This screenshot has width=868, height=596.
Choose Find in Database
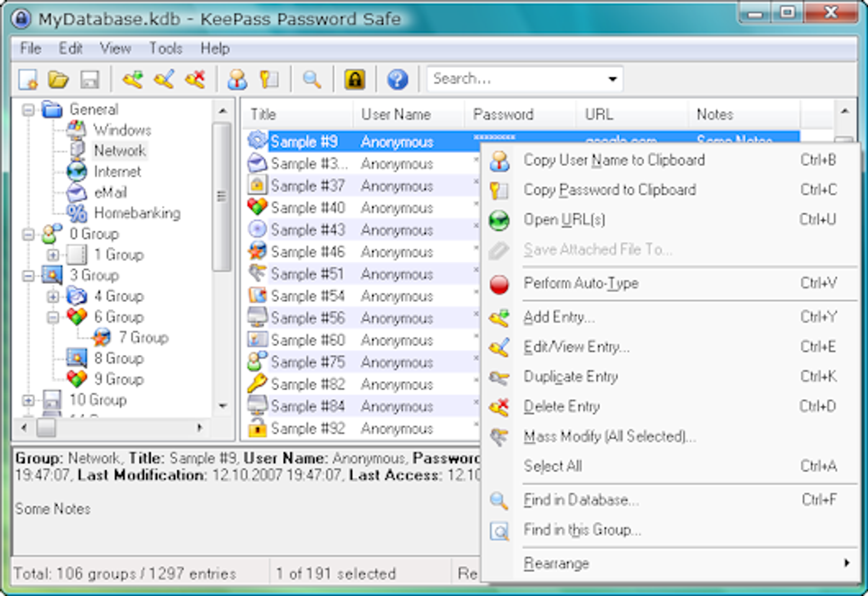tap(671, 500)
